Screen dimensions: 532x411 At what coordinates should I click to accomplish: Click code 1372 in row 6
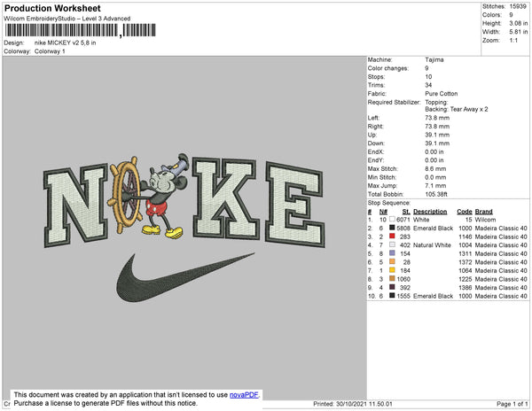point(465,262)
